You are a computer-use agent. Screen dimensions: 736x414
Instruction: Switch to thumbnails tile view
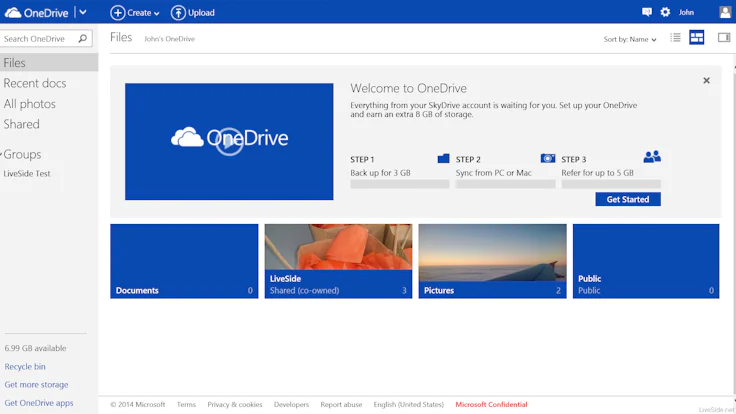click(697, 37)
